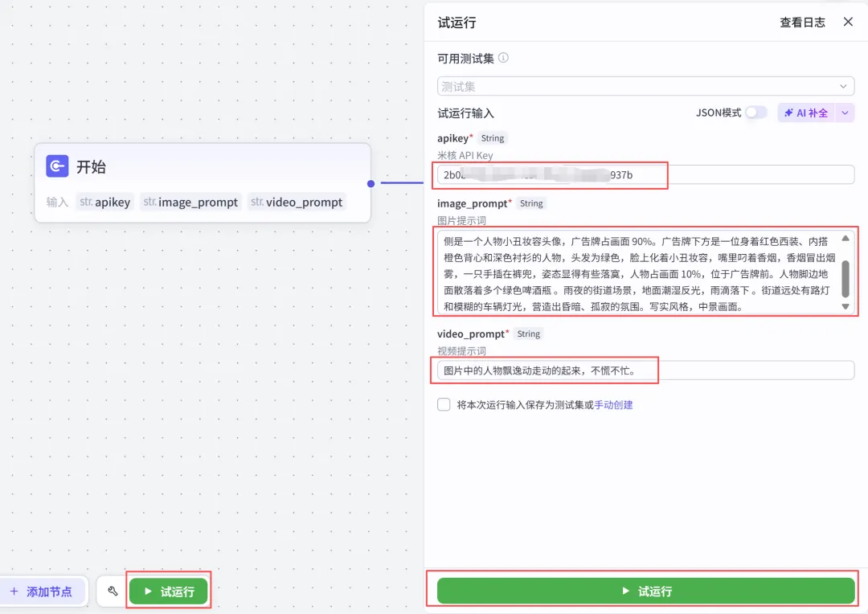Toggle the JSON模式 switch
Screen dimensions: 868x614
tap(755, 113)
